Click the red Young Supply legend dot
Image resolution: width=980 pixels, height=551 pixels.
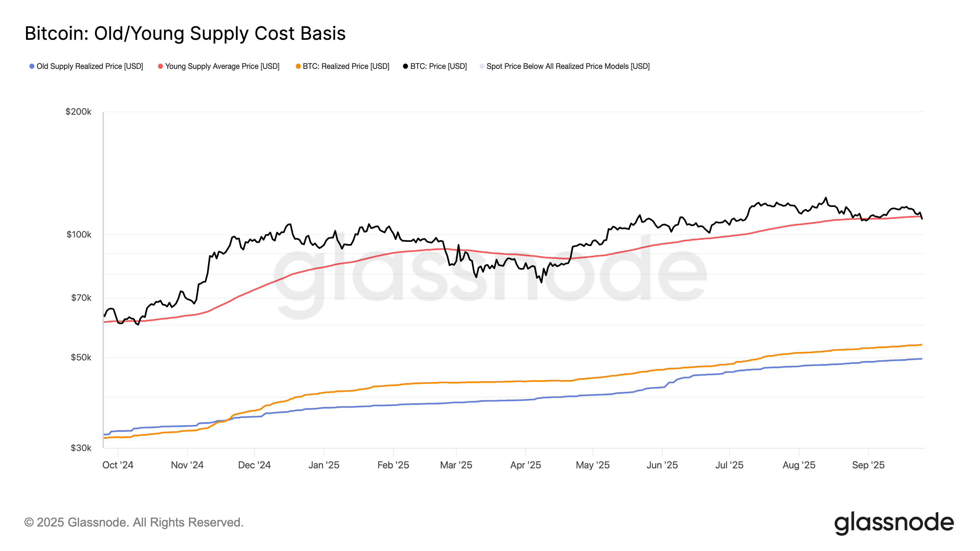click(x=160, y=66)
